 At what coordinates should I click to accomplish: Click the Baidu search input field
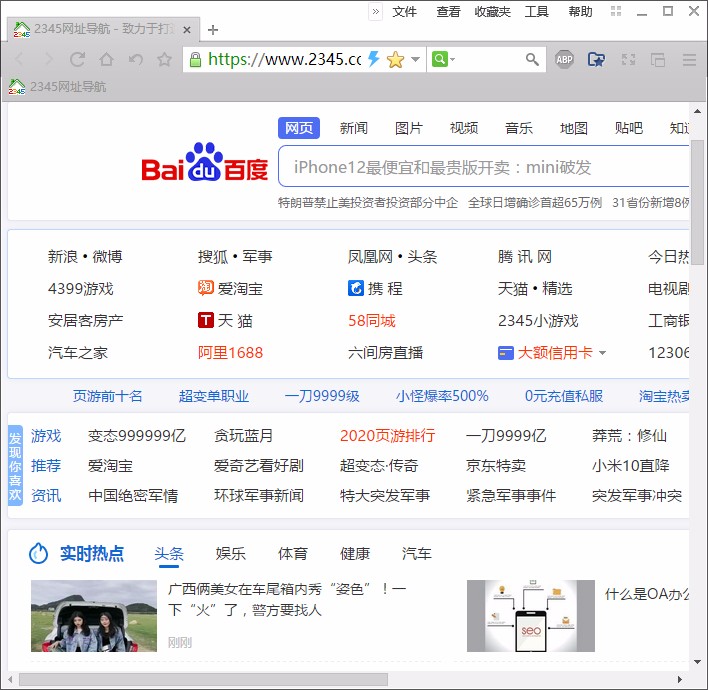point(484,166)
